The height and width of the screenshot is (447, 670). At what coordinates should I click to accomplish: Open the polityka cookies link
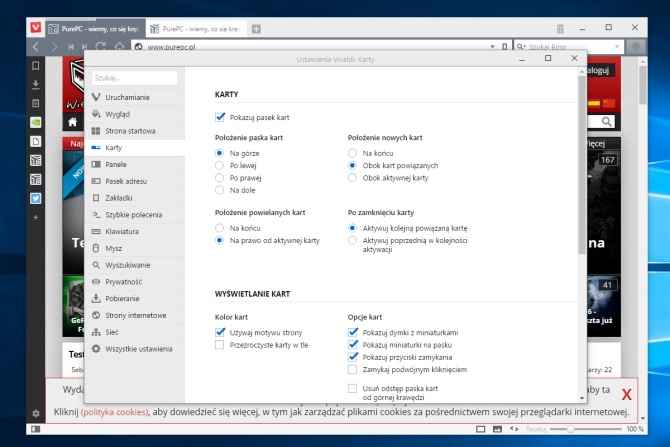(x=115, y=412)
